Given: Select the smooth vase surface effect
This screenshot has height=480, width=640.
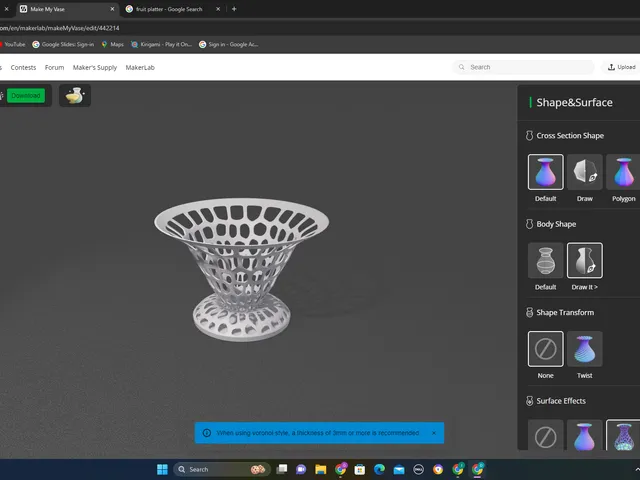Looking at the screenshot, I should pyautogui.click(x=584, y=435).
